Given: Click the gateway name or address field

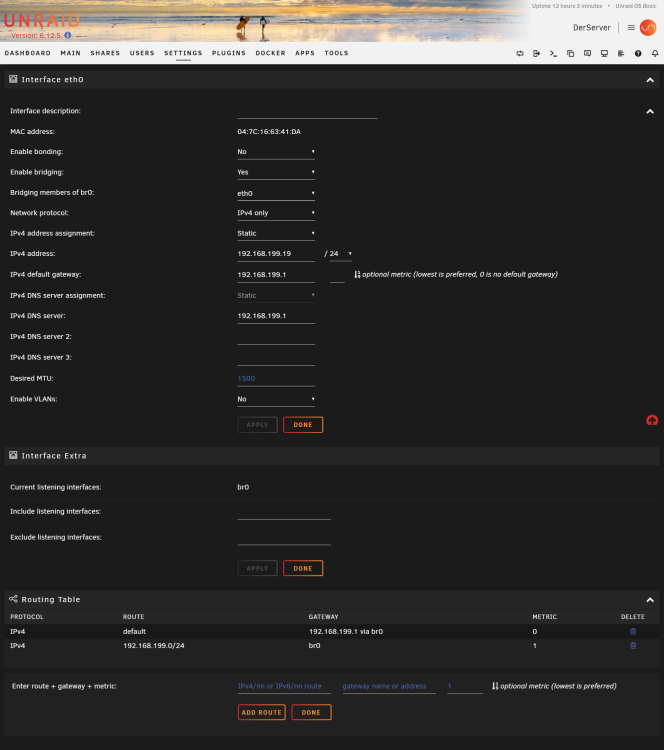Looking at the screenshot, I should click(389, 686).
